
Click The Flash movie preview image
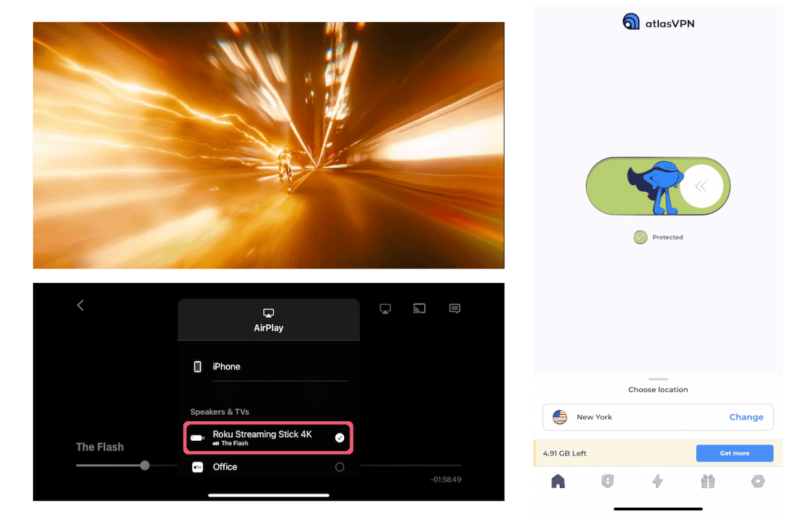pyautogui.click(x=268, y=145)
